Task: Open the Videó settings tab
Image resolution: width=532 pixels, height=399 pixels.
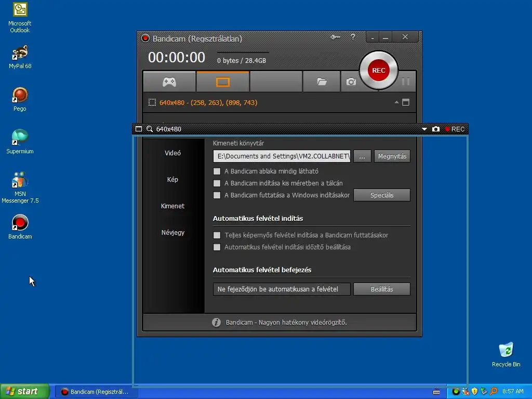Action: coord(172,153)
